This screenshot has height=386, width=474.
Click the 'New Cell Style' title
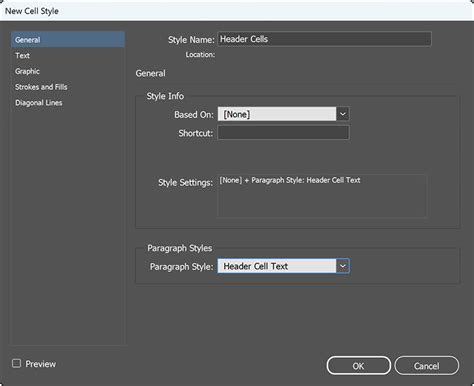click(x=32, y=11)
